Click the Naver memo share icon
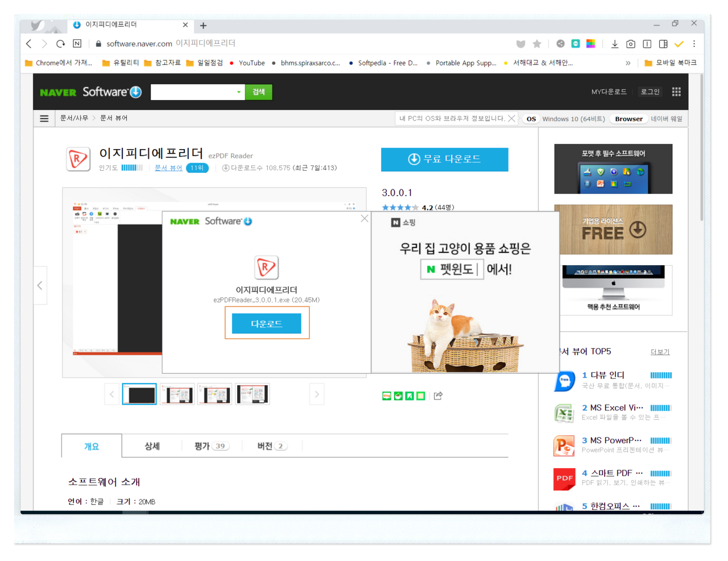The height and width of the screenshot is (561, 728). (421, 396)
